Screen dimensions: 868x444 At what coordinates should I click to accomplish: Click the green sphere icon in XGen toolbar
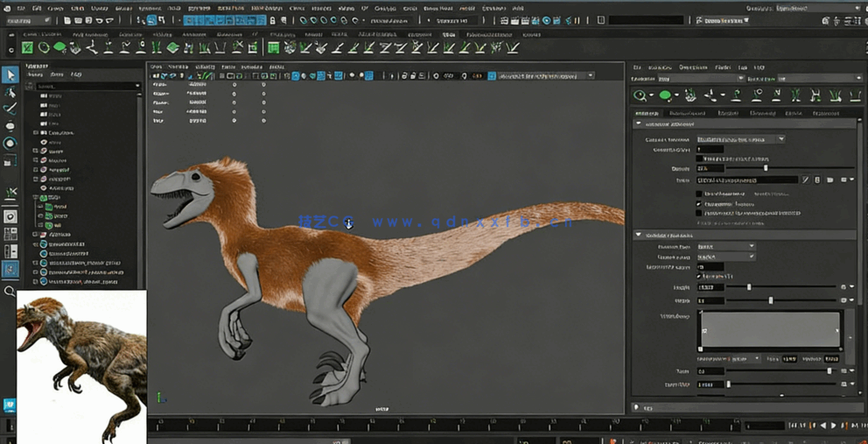click(x=665, y=95)
